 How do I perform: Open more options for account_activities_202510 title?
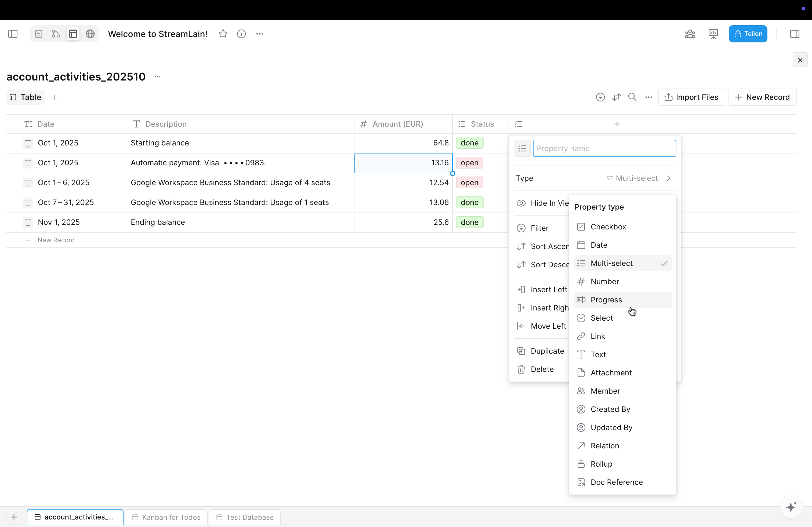point(158,77)
